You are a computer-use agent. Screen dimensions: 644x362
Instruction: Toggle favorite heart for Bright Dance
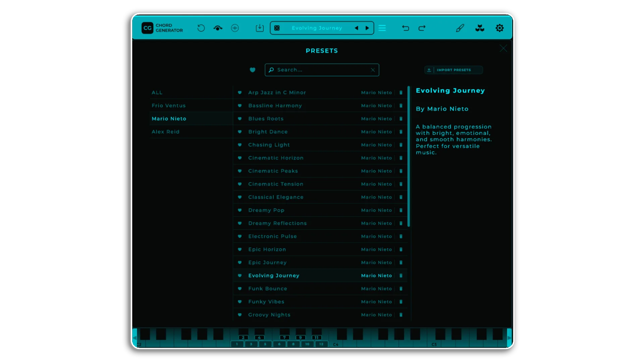240,132
